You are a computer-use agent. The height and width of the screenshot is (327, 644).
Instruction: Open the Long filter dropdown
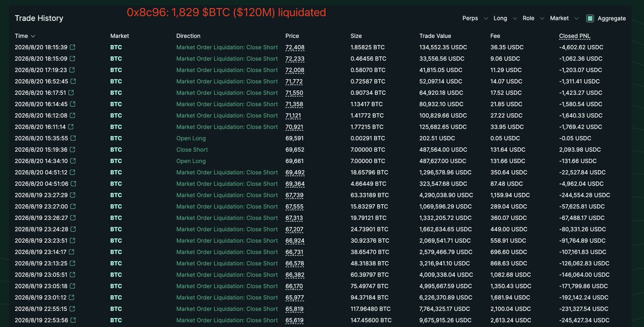pos(504,18)
